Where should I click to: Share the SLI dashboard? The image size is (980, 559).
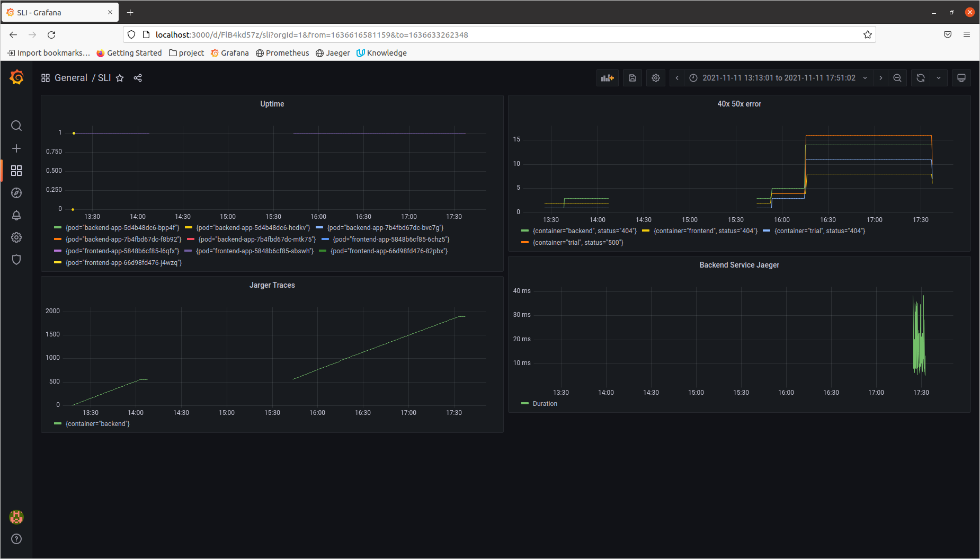coord(138,78)
